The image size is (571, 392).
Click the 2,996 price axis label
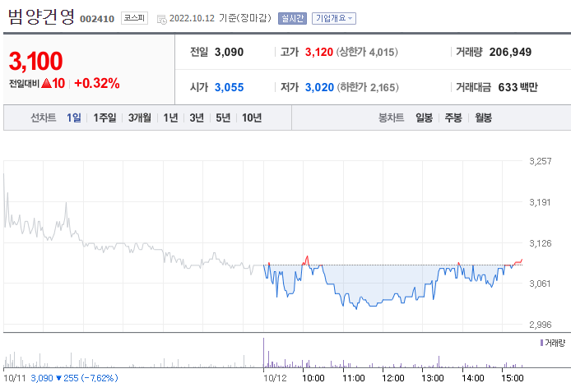[541, 325]
